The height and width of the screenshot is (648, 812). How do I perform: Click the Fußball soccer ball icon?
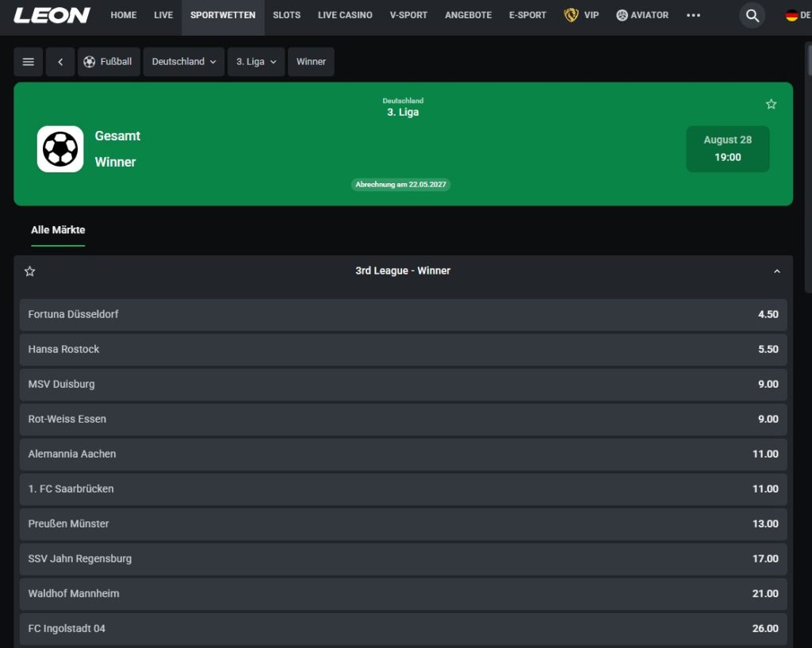click(89, 62)
